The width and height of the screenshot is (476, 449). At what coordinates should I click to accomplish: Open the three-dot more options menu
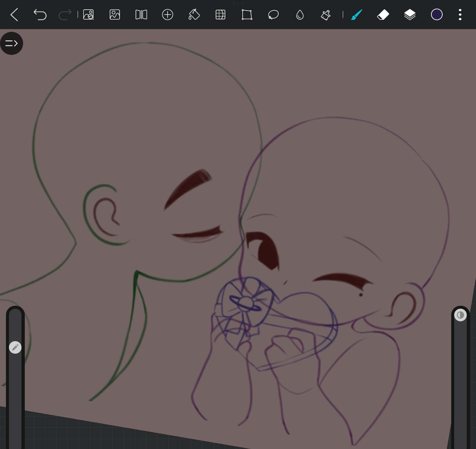(460, 15)
